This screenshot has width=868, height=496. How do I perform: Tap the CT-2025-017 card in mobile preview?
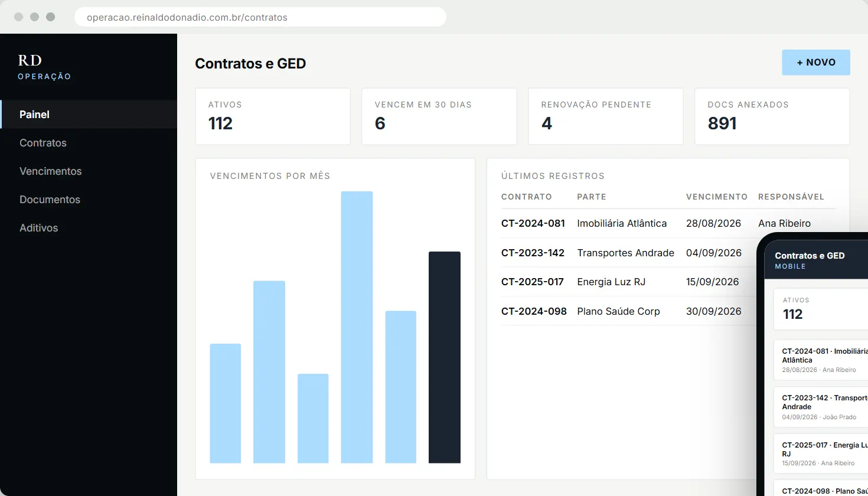821,453
